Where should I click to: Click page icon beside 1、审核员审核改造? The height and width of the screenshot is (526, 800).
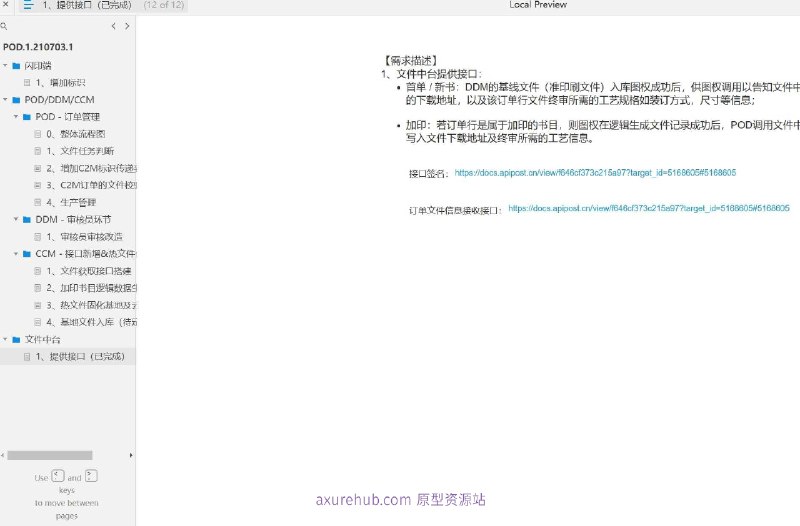[x=37, y=237]
